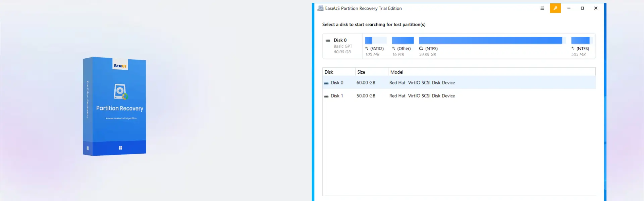Select the C: NTFS 59.39 GB partition bar
This screenshot has width=644, height=201.
point(492,41)
